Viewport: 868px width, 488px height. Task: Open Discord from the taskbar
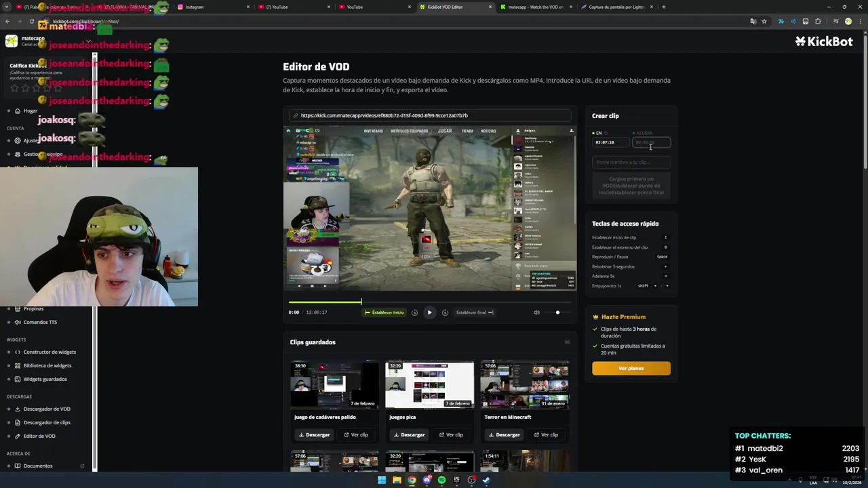[427, 480]
